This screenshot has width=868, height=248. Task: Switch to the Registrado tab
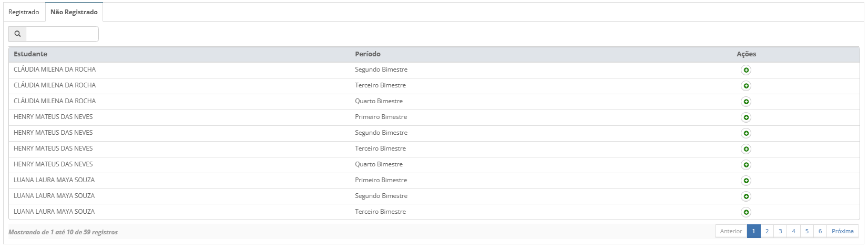[x=24, y=12]
